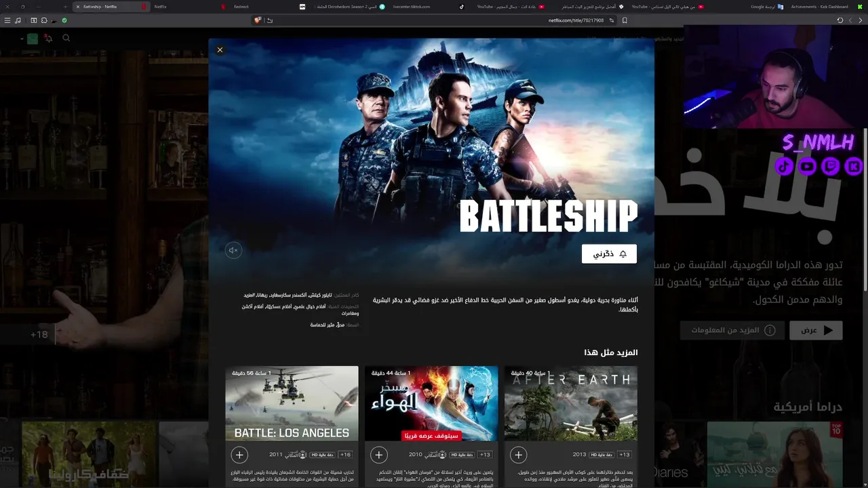Click the دراما أمريكية row title
This screenshot has width=868, height=488.
coord(808,407)
